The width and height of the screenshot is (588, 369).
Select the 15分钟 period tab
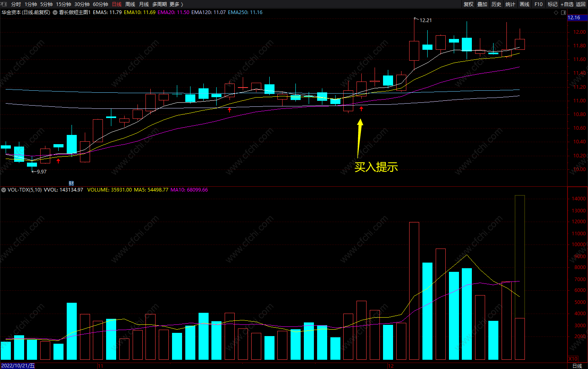pos(64,4)
